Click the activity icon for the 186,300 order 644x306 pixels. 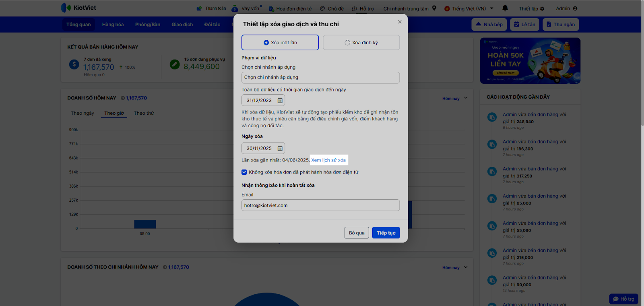coord(492,144)
